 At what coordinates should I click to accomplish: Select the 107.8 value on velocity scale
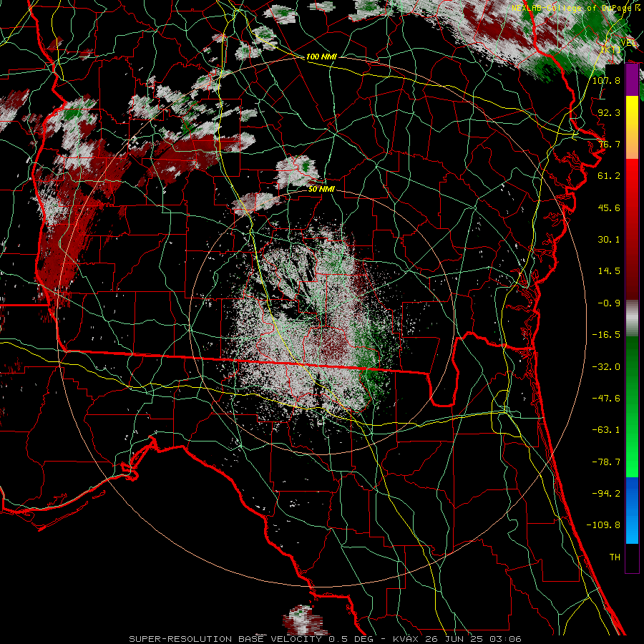(x=606, y=80)
